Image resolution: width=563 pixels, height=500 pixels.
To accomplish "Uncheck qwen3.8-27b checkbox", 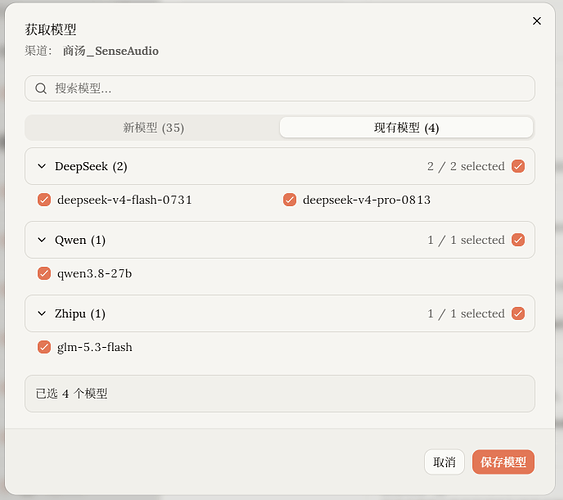I will 44,273.
